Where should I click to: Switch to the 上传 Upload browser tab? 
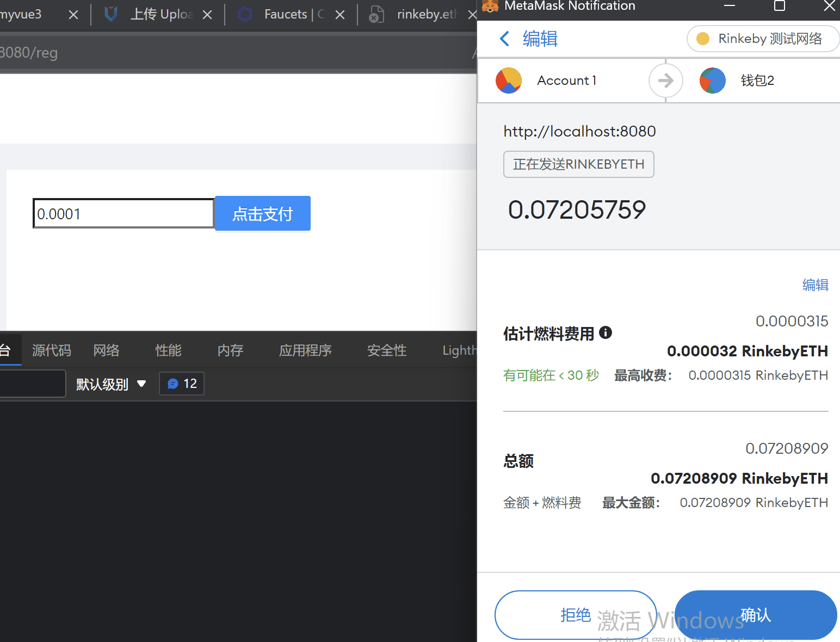point(158,14)
